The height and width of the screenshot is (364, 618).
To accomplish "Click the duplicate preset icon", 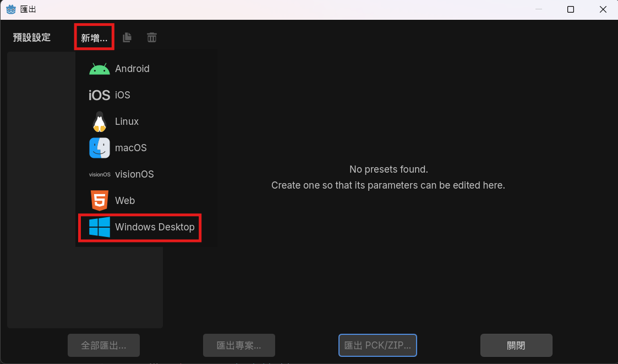I will pyautogui.click(x=127, y=37).
